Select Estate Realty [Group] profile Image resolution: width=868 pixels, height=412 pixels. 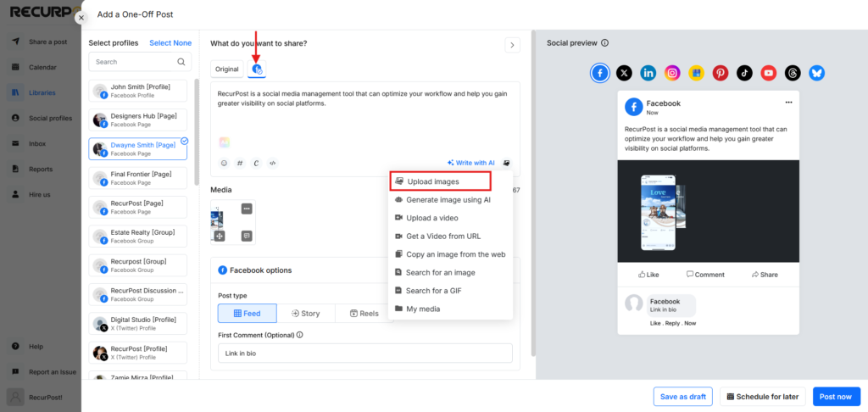click(x=138, y=236)
